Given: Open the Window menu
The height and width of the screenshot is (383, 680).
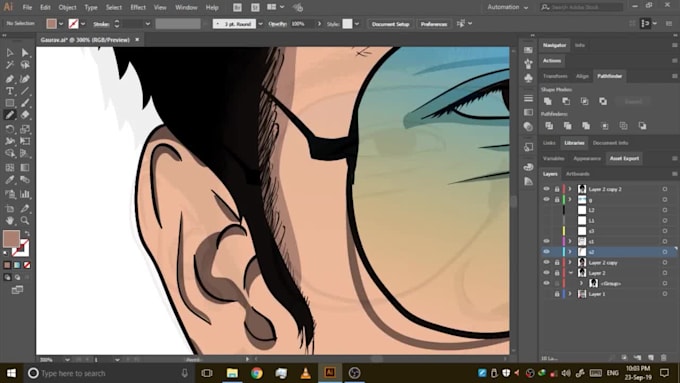Looking at the screenshot, I should pyautogui.click(x=186, y=7).
